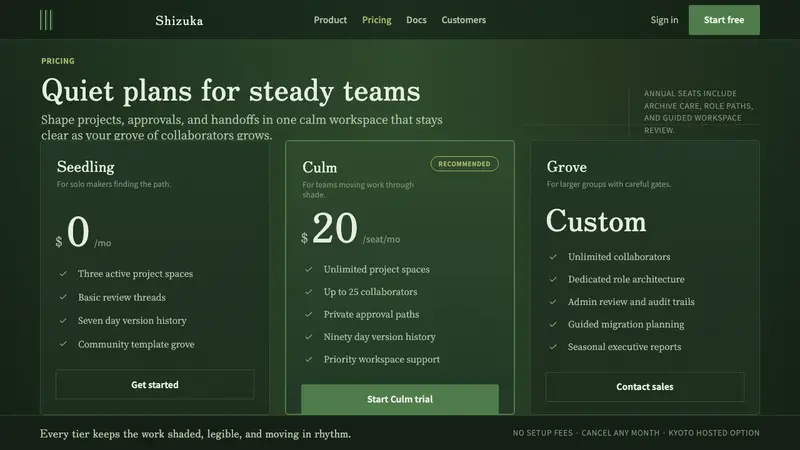Image resolution: width=800 pixels, height=450 pixels.
Task: Click 'KYOTO HOSTED OPTION' footer text
Action: coord(714,433)
